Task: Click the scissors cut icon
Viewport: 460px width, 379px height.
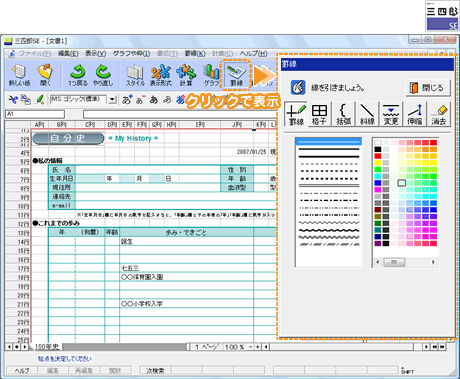Action: tap(13, 99)
